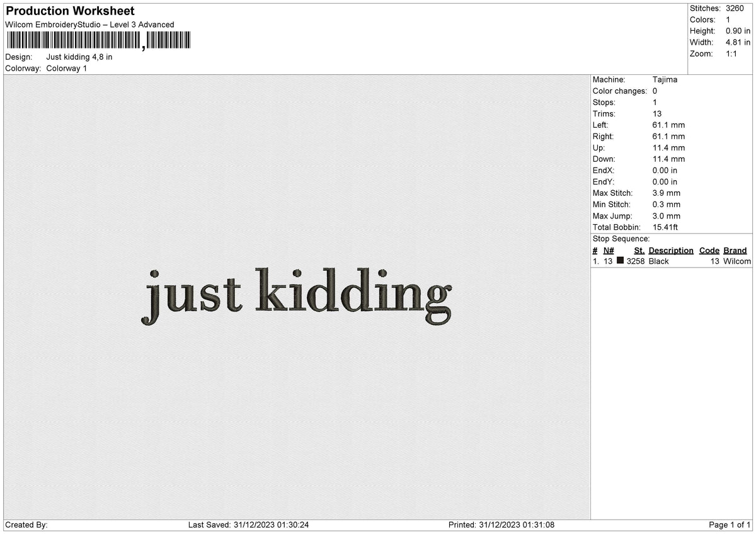
Task: Click the Production Worksheet title
Action: pyautogui.click(x=70, y=11)
